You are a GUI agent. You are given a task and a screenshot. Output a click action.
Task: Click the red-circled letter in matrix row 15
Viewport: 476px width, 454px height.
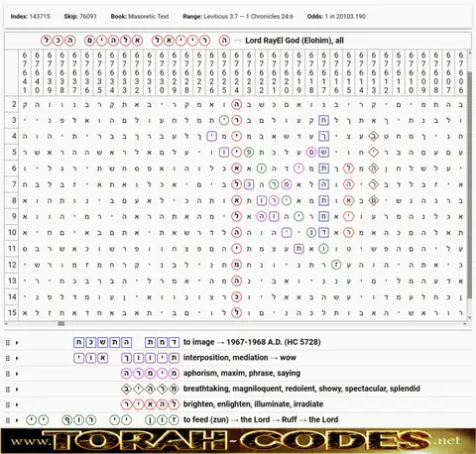click(x=236, y=312)
